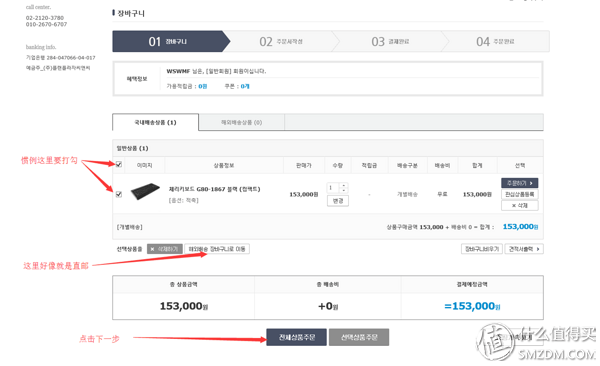Click the 전체상품주문 order-all button

point(297,337)
